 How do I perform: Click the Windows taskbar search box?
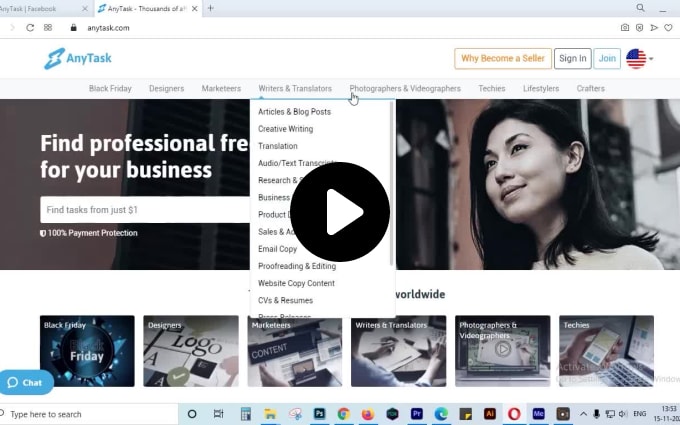point(89,414)
